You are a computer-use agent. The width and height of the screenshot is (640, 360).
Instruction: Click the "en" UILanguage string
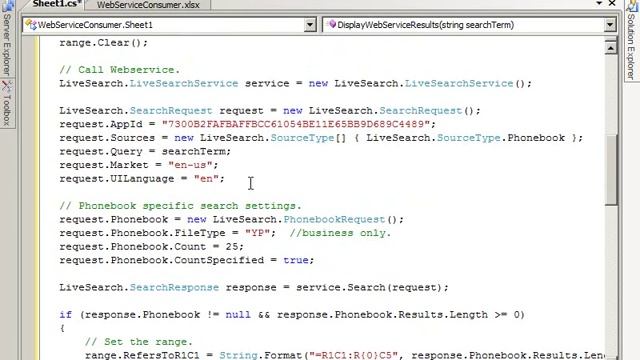[206, 179]
